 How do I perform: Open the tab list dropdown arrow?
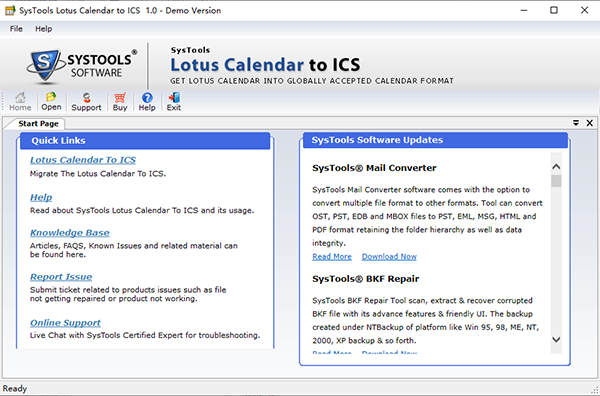coord(576,123)
